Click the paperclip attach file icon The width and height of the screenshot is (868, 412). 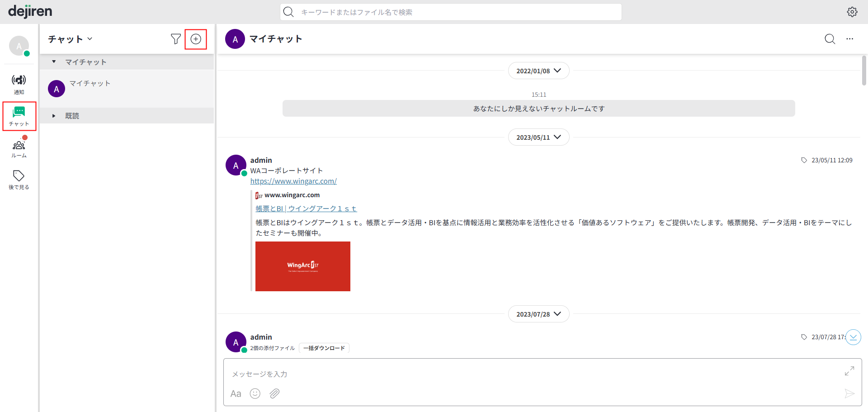(274, 393)
